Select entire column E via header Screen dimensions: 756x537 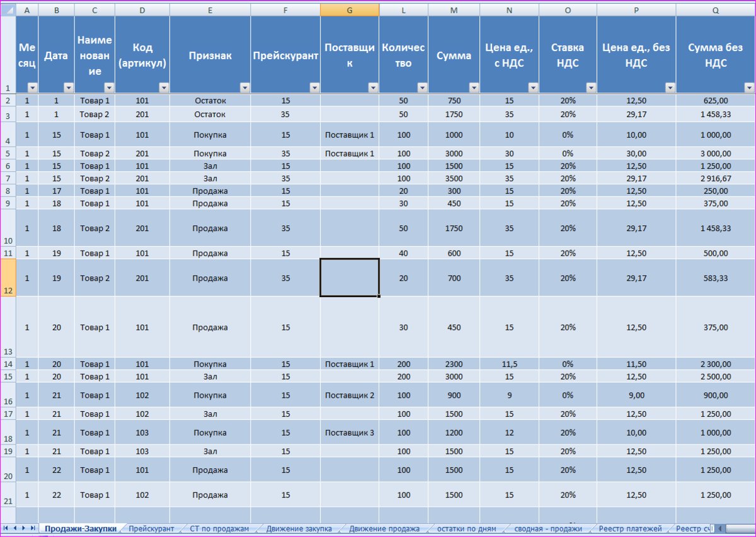point(210,10)
